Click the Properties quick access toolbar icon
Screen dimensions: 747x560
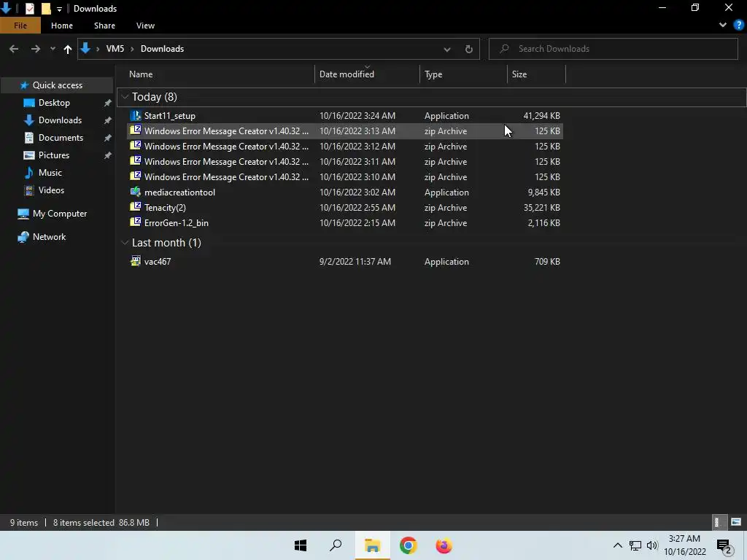29,8
